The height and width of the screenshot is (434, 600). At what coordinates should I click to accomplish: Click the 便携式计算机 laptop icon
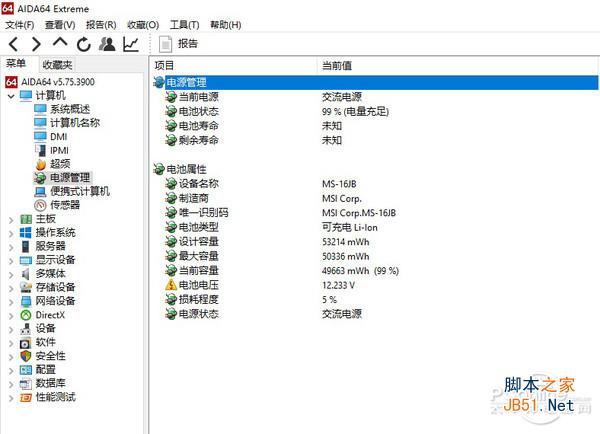tap(40, 191)
